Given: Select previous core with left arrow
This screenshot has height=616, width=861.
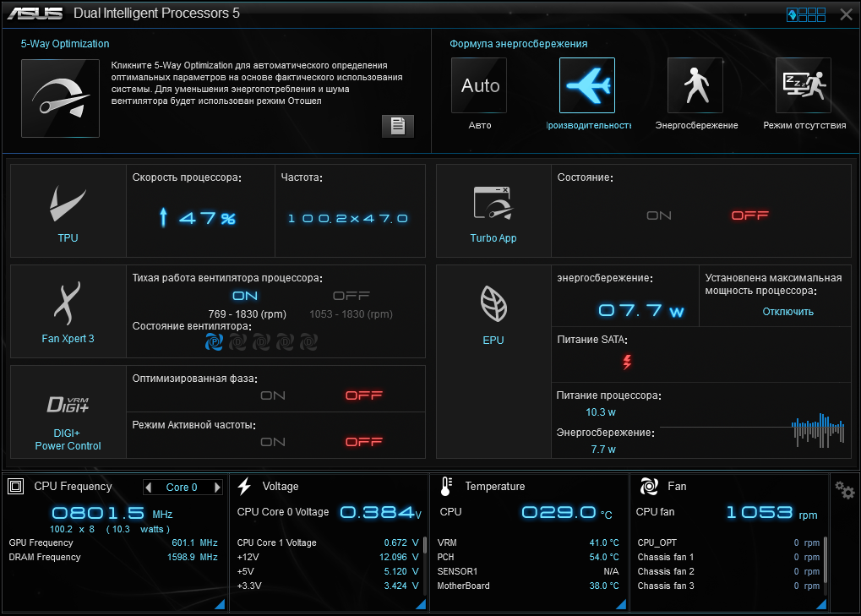Looking at the screenshot, I should [x=148, y=487].
